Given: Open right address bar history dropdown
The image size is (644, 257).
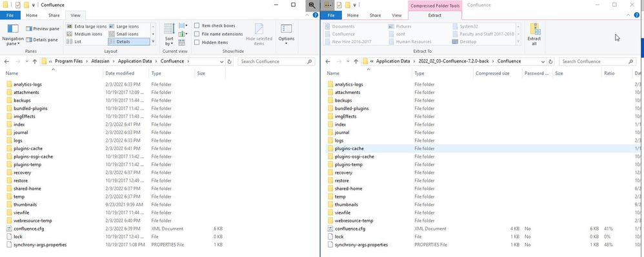Looking at the screenshot, I should point(543,61).
